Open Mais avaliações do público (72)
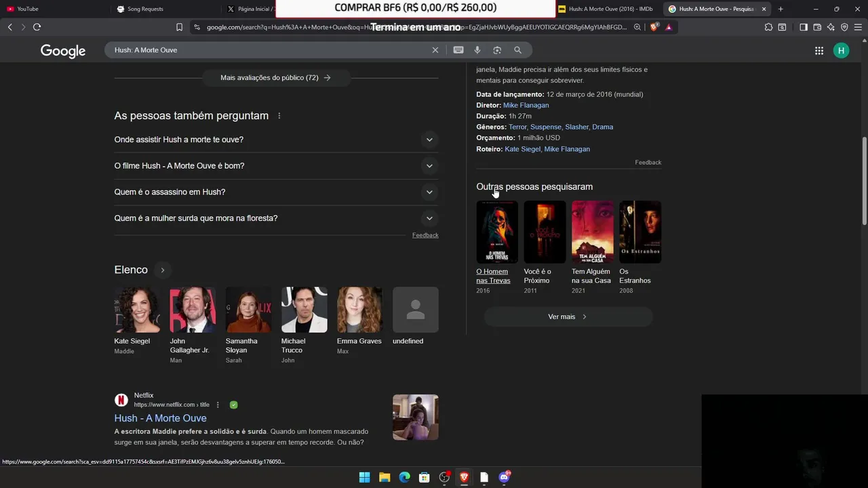The image size is (868, 488). [275, 78]
